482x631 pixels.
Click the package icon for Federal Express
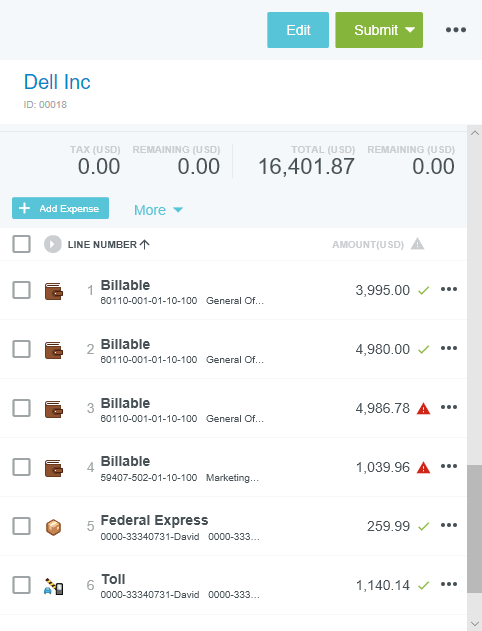[x=54, y=527]
